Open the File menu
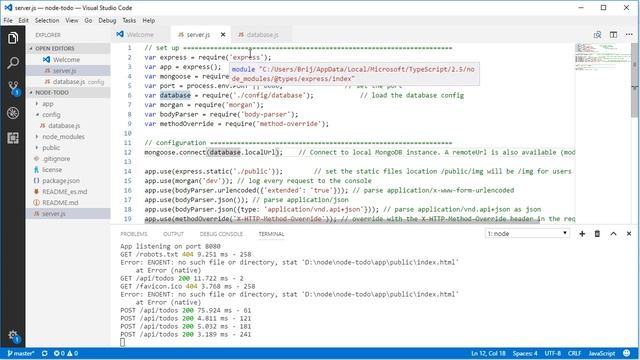 (8, 20)
